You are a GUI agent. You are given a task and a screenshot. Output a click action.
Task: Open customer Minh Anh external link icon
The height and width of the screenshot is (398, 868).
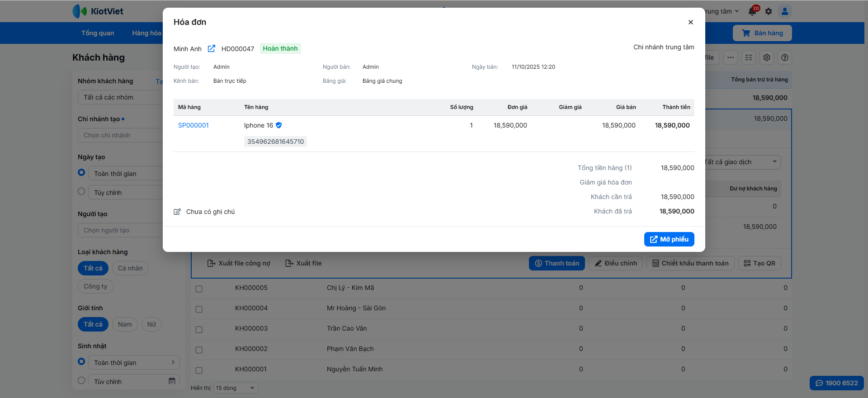(x=211, y=49)
